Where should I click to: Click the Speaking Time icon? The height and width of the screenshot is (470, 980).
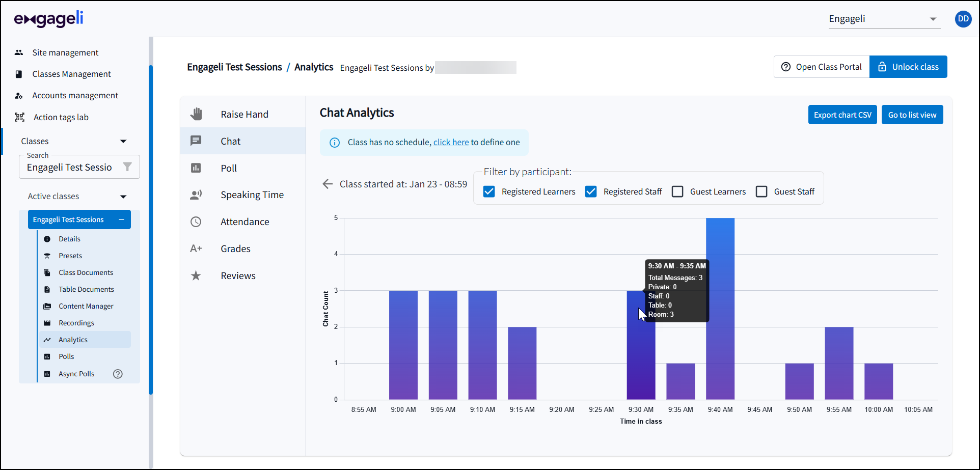196,195
